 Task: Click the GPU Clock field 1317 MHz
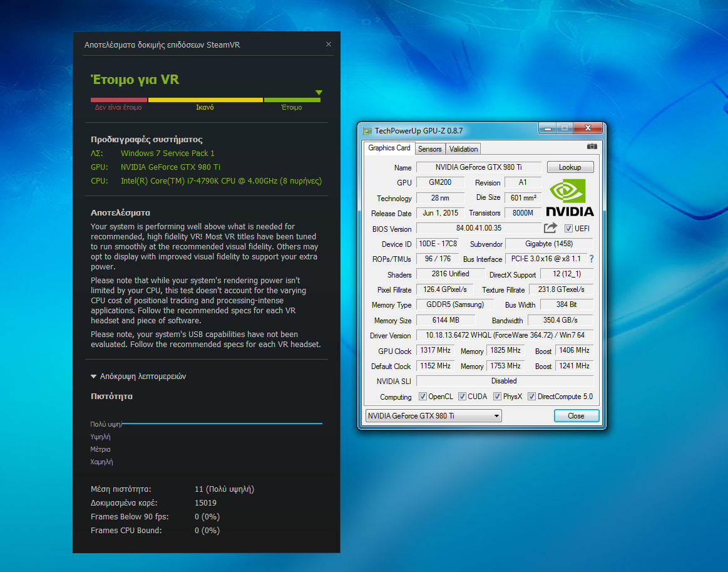click(435, 350)
